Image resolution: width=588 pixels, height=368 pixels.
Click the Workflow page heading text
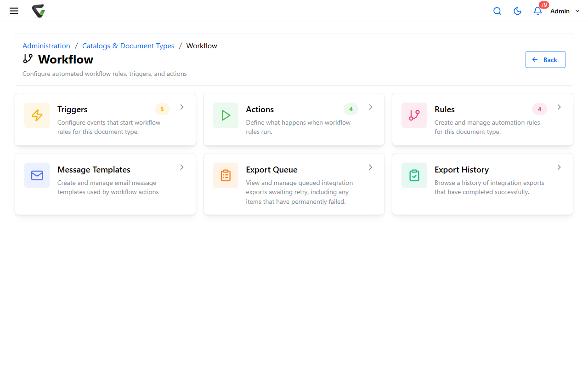pyautogui.click(x=66, y=59)
